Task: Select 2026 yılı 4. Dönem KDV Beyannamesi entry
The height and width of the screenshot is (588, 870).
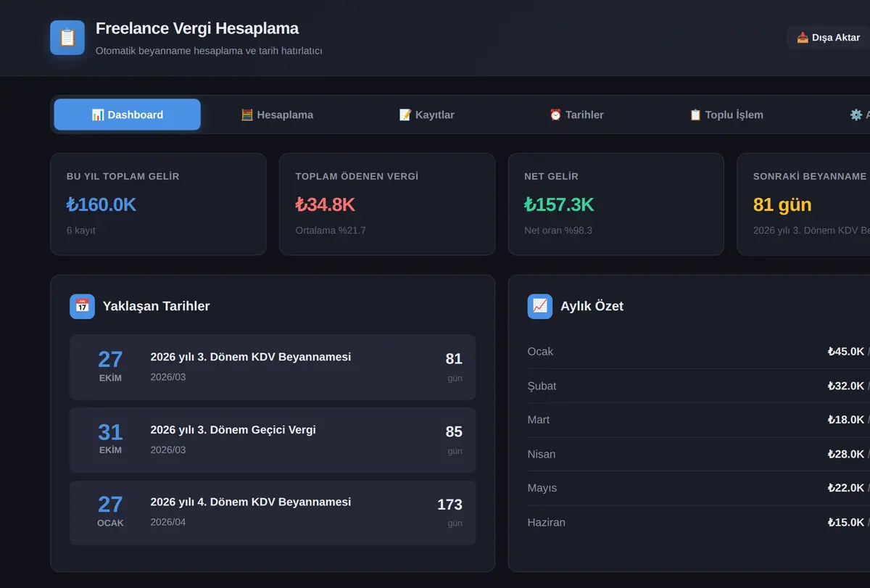Action: click(273, 512)
